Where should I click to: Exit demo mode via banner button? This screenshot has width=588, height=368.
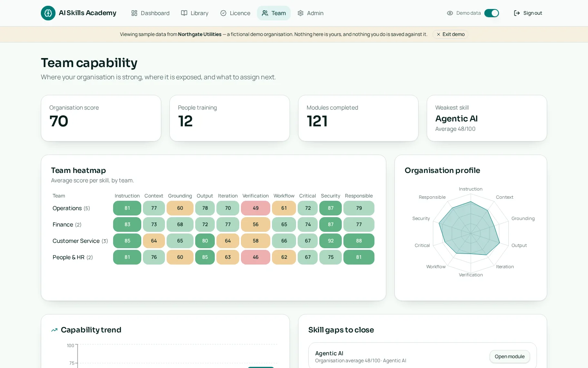pos(450,34)
